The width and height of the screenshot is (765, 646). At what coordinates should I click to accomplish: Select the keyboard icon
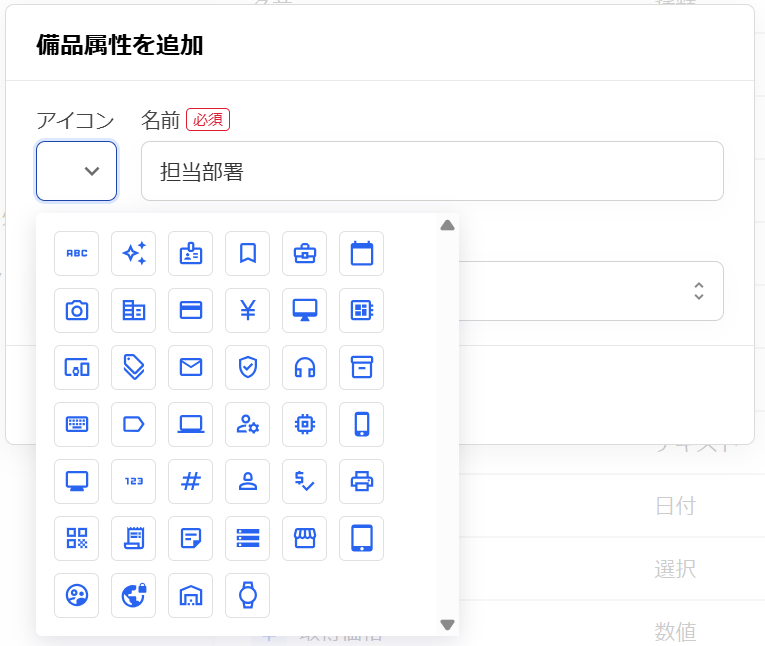coord(77,424)
